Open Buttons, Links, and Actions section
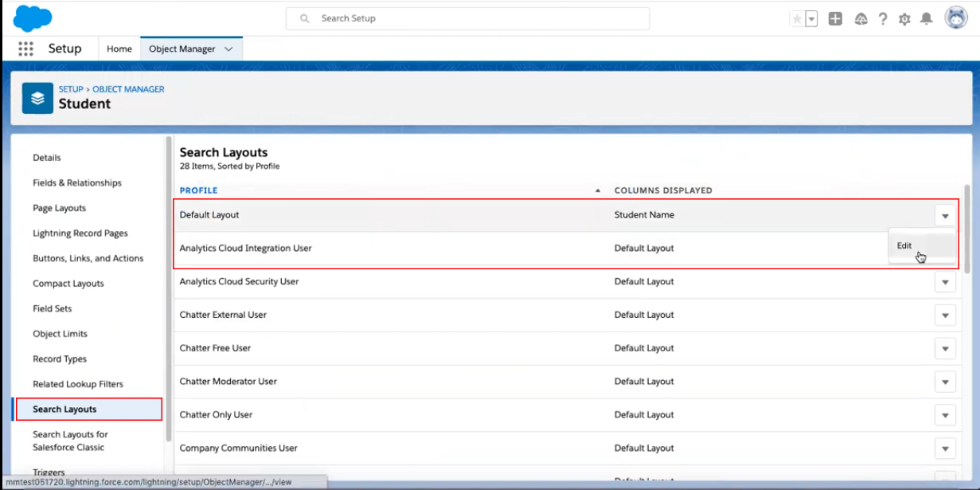Viewport: 980px width, 490px height. (88, 258)
